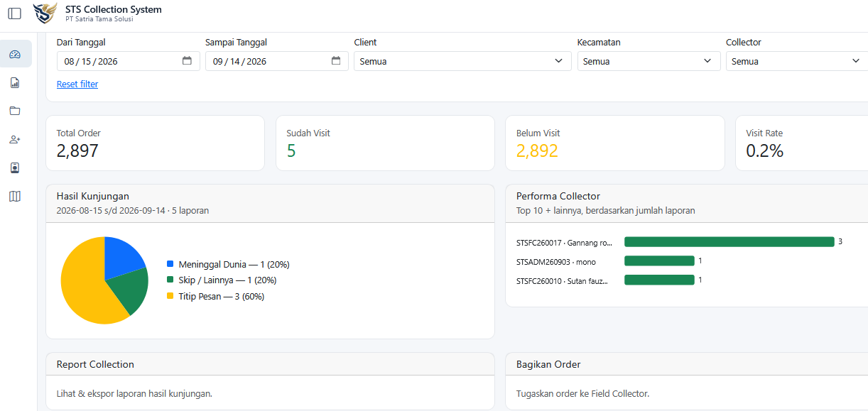This screenshot has height=411, width=868.
Task: Click the Sudah Visit value 5
Action: click(x=291, y=150)
